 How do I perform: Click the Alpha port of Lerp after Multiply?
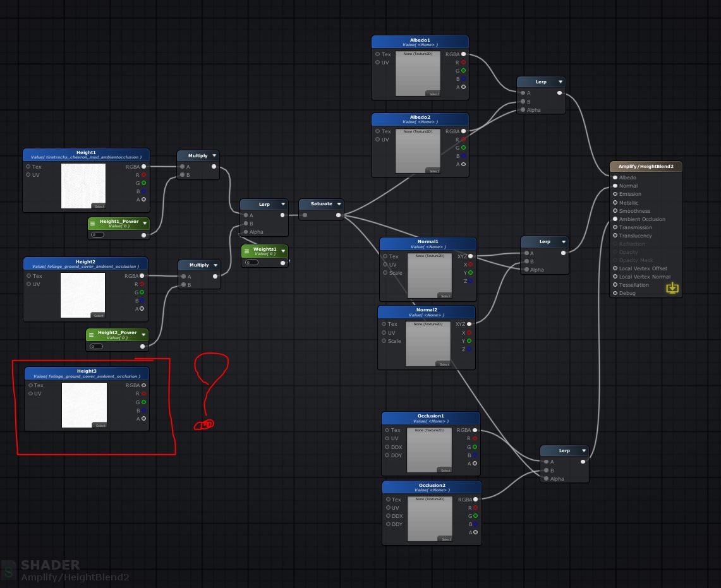[246, 232]
